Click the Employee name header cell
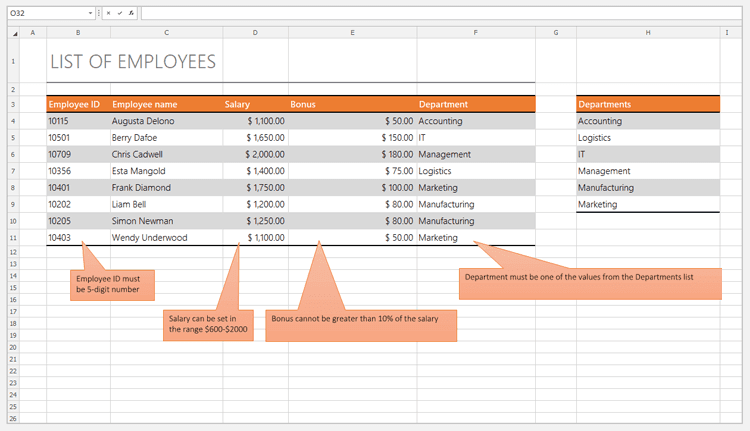Viewport: 750px width, 431px height. pyautogui.click(x=166, y=104)
